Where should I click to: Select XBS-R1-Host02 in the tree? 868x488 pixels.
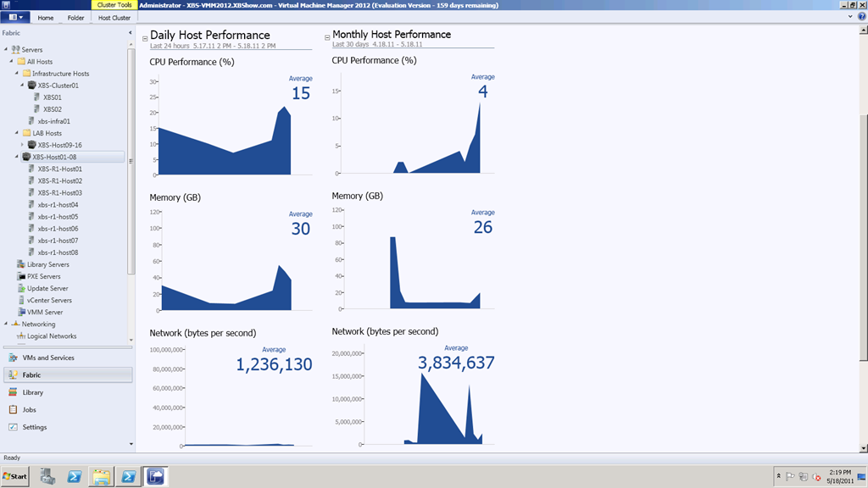(60, 180)
